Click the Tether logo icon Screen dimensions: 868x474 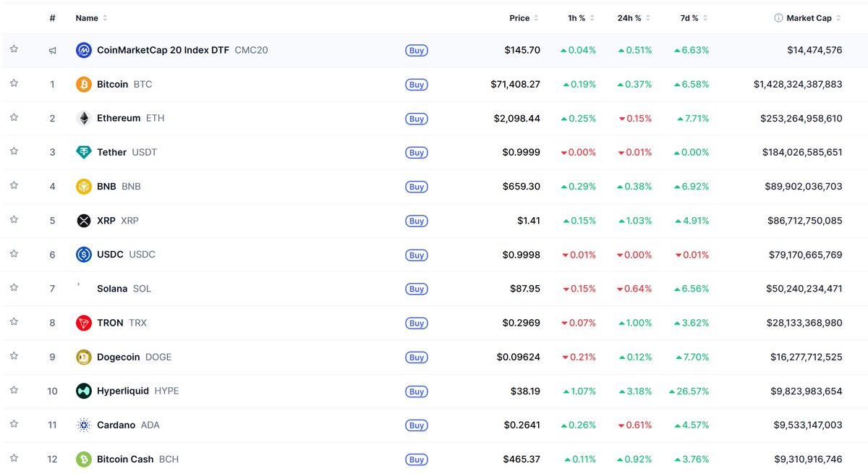84,153
